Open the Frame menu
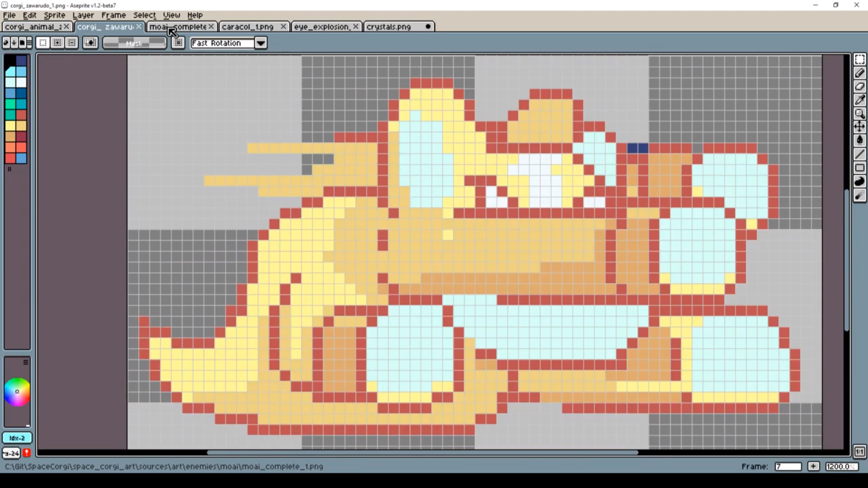Viewport: 868px width, 488px height. click(113, 15)
